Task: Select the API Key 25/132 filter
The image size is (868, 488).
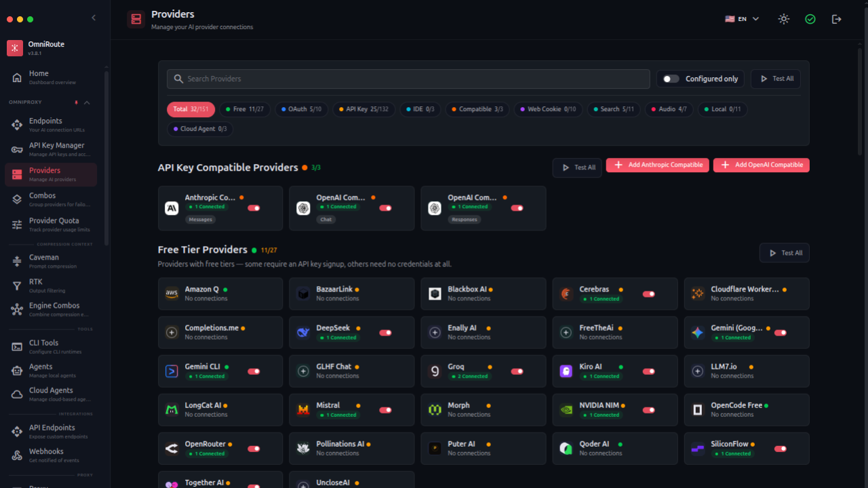Action: (363, 109)
